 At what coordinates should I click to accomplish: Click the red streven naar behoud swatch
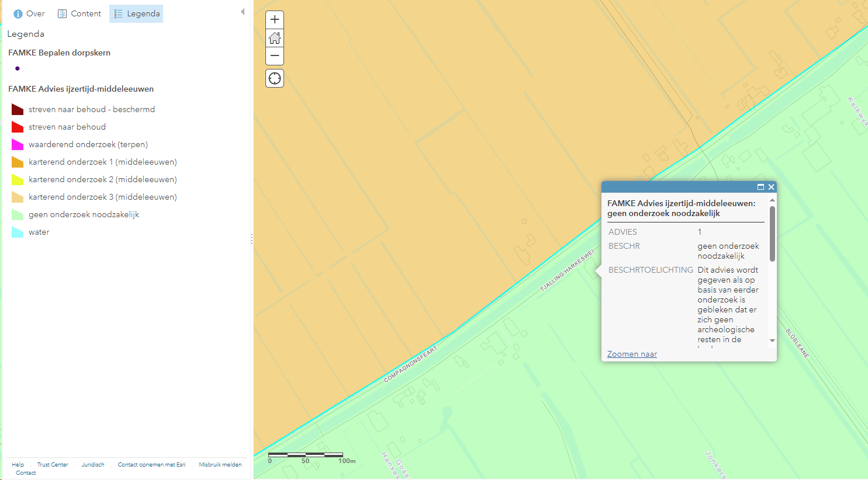click(x=18, y=127)
